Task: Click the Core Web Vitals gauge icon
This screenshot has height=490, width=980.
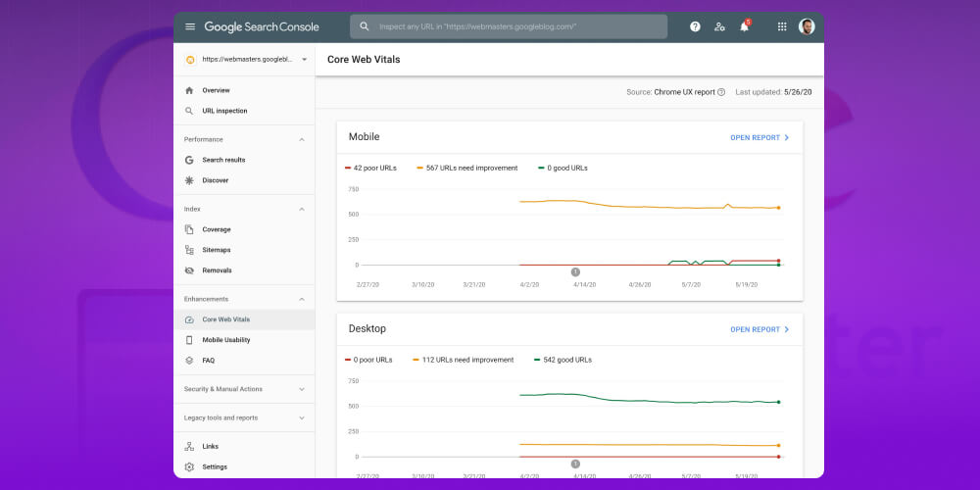Action: point(189,319)
